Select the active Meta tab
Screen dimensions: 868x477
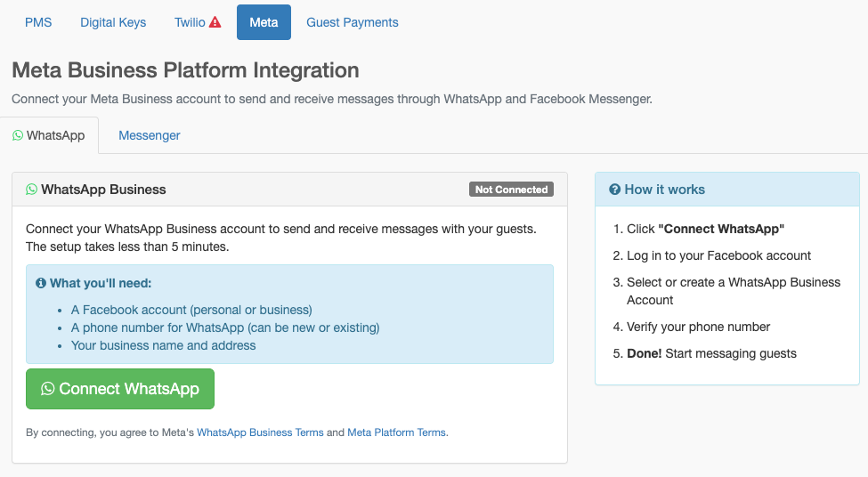click(264, 22)
